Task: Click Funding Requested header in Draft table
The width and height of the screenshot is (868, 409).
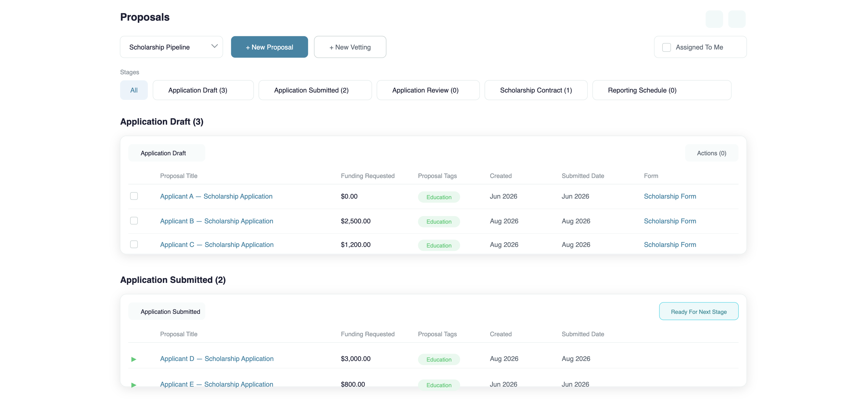Action: 368,176
